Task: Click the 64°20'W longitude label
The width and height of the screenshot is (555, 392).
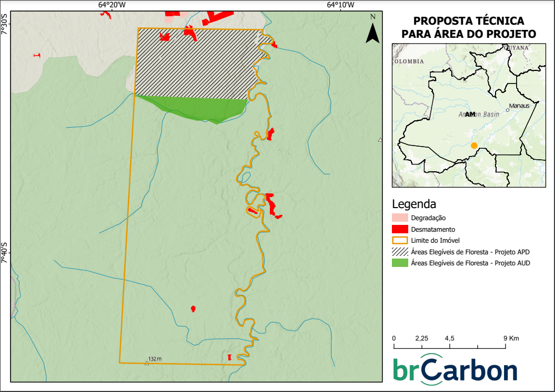Action: pos(112,5)
